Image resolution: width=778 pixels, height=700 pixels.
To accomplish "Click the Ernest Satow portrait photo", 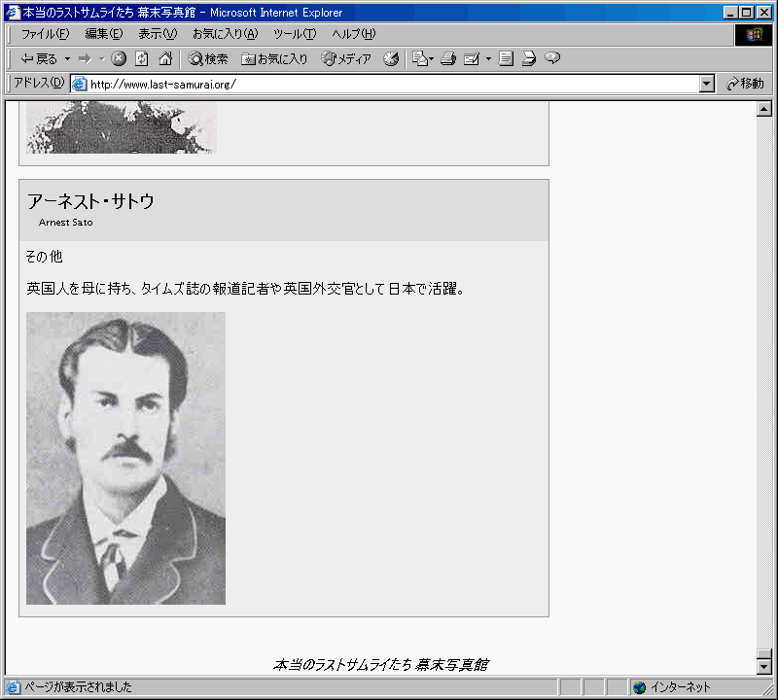I will coord(125,458).
